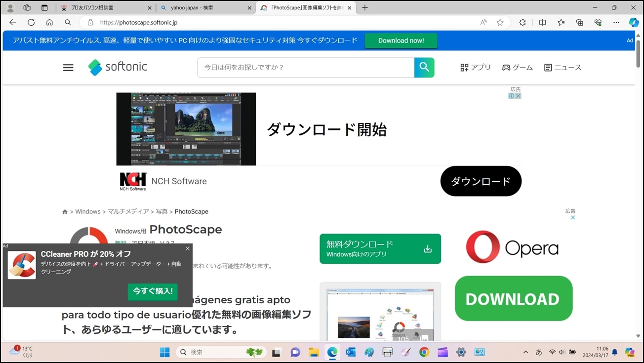Open the Windows Start menu

(165, 352)
